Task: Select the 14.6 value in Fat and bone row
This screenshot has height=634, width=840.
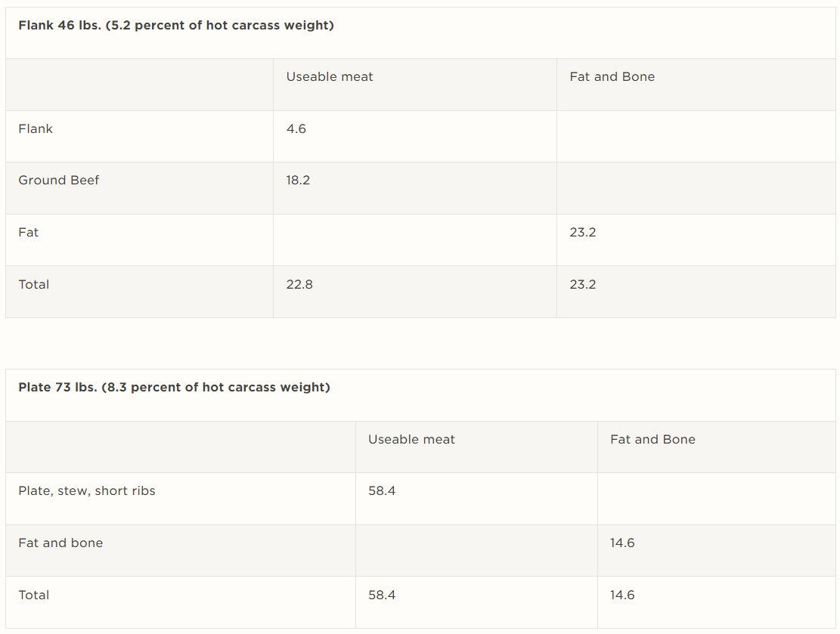Action: (x=622, y=543)
